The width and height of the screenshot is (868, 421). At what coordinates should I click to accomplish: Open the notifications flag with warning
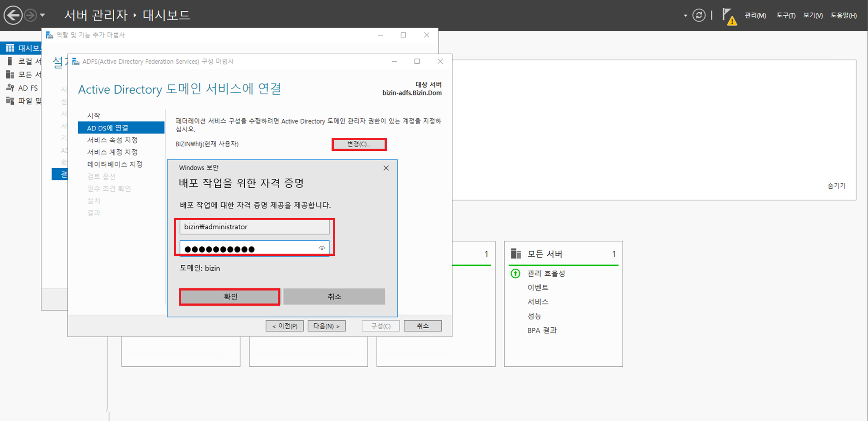point(730,16)
